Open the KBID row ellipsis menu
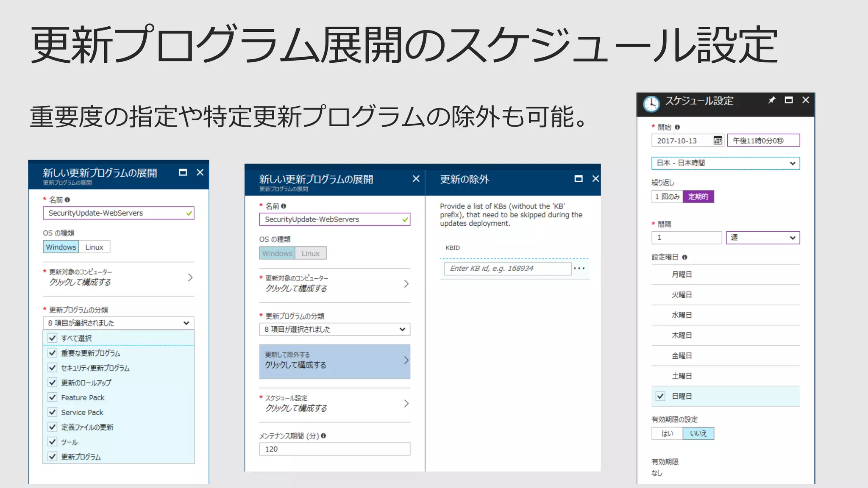The image size is (868, 488). (579, 268)
